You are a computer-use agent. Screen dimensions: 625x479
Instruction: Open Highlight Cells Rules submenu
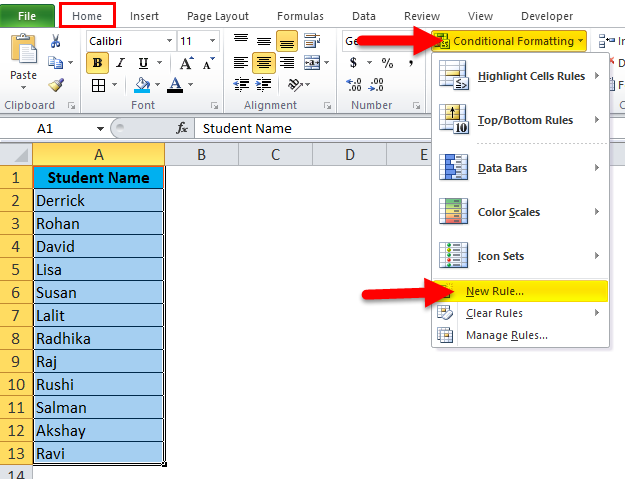pyautogui.click(x=520, y=76)
